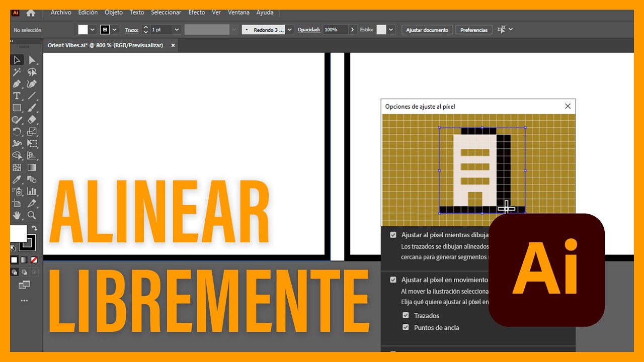Step the Trazo stroke weight stepper
Screen dimensions: 644x362
(146, 30)
